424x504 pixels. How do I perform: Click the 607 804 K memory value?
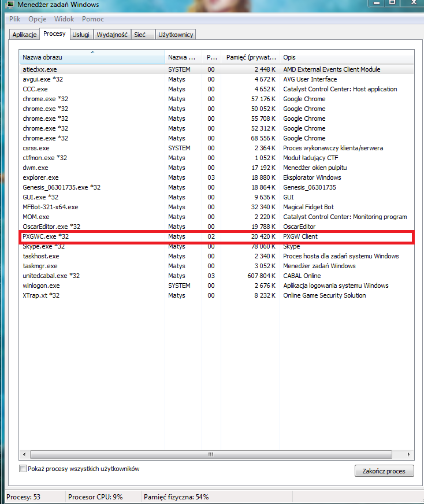point(262,276)
